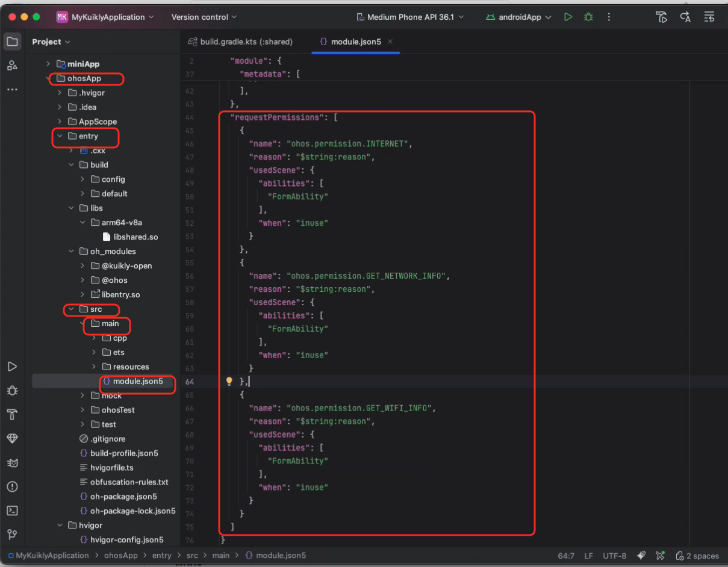Click entry in the breadcrumb bar
Screen dimensions: 728x567
click(x=162, y=556)
